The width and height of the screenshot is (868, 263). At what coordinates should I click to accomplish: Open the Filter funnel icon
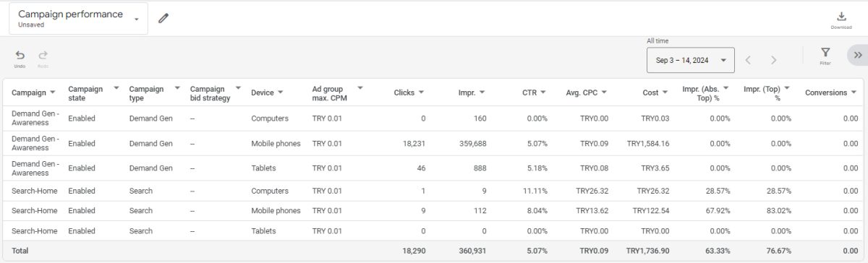coord(825,56)
